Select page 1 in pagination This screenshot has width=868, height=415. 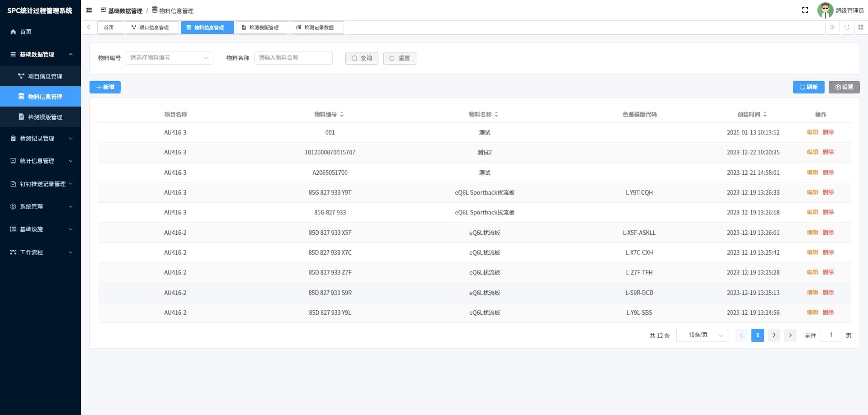758,335
